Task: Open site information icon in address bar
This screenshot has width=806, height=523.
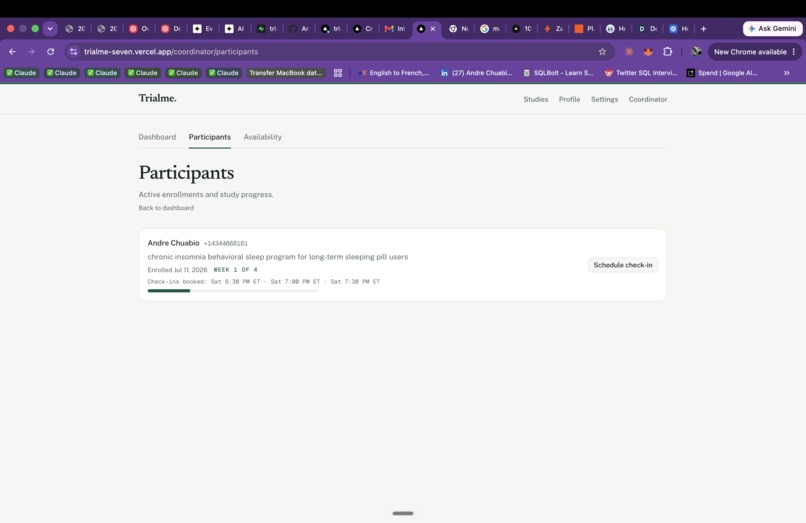Action: coord(74,51)
